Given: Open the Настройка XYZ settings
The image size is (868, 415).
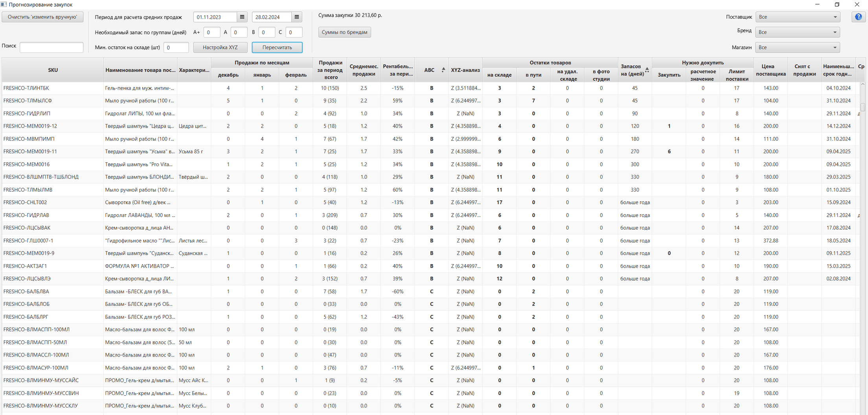Looking at the screenshot, I should tap(220, 48).
